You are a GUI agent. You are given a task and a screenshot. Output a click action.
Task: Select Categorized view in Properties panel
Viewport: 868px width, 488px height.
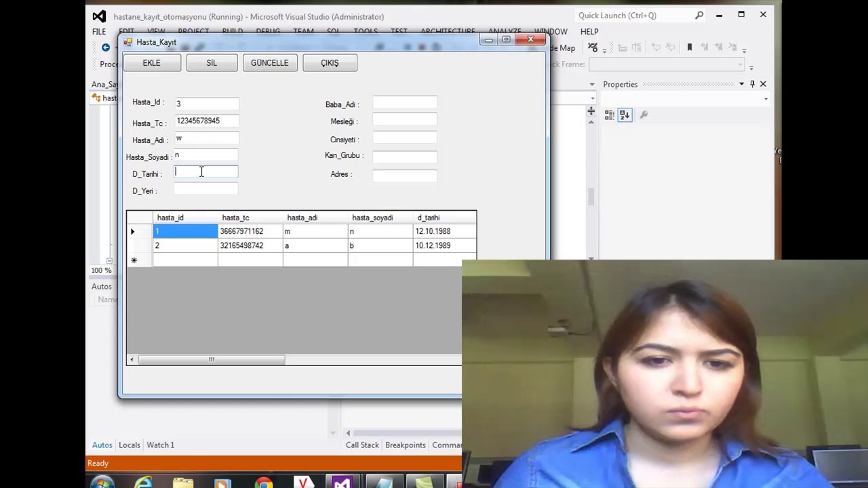609,115
